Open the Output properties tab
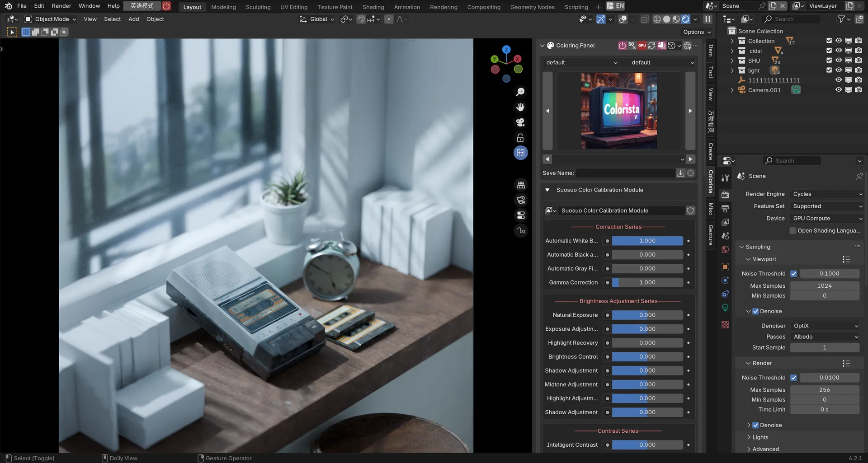 (x=725, y=208)
